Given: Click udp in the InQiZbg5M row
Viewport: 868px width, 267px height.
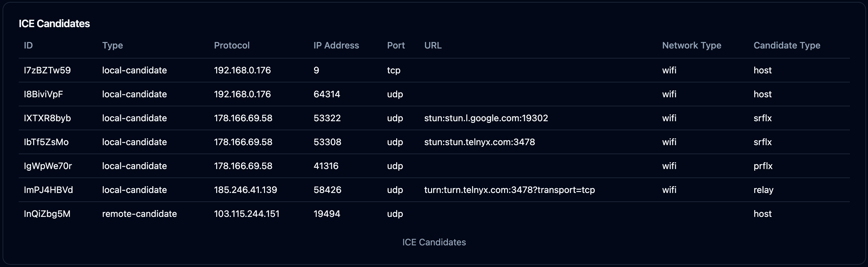Looking at the screenshot, I should [x=395, y=214].
